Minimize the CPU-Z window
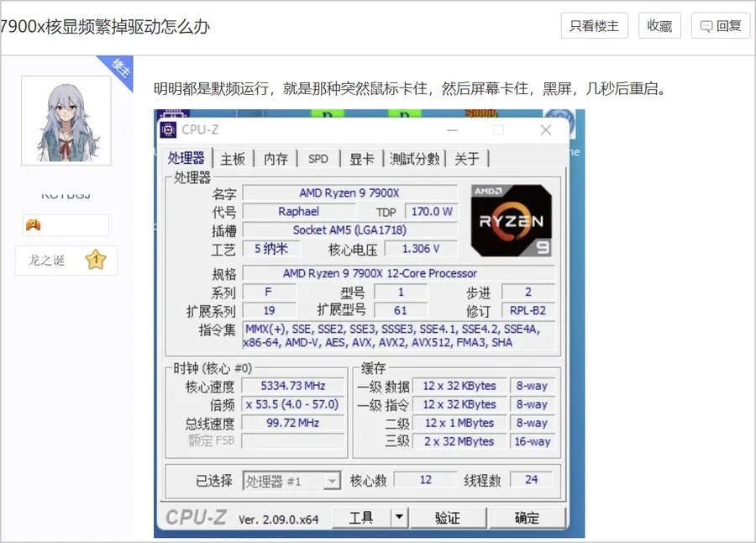Viewport: 756px width, 543px height. [x=452, y=129]
